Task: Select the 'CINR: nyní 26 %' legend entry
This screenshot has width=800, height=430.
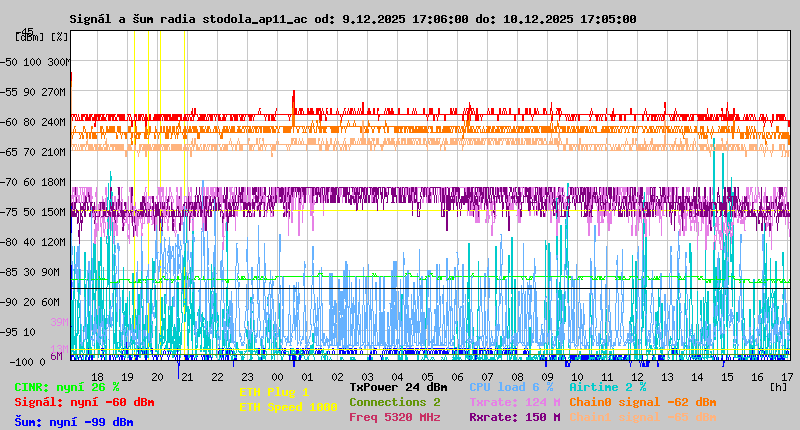Action: 67,387
